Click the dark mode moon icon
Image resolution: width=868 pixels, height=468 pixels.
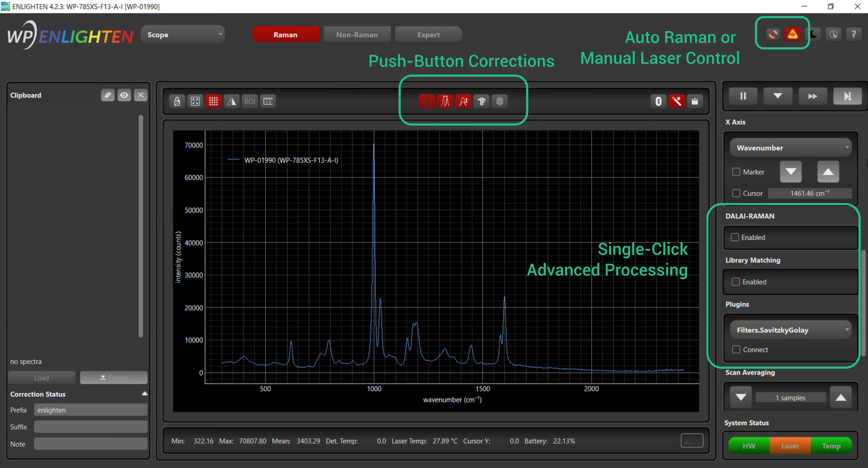click(x=813, y=34)
